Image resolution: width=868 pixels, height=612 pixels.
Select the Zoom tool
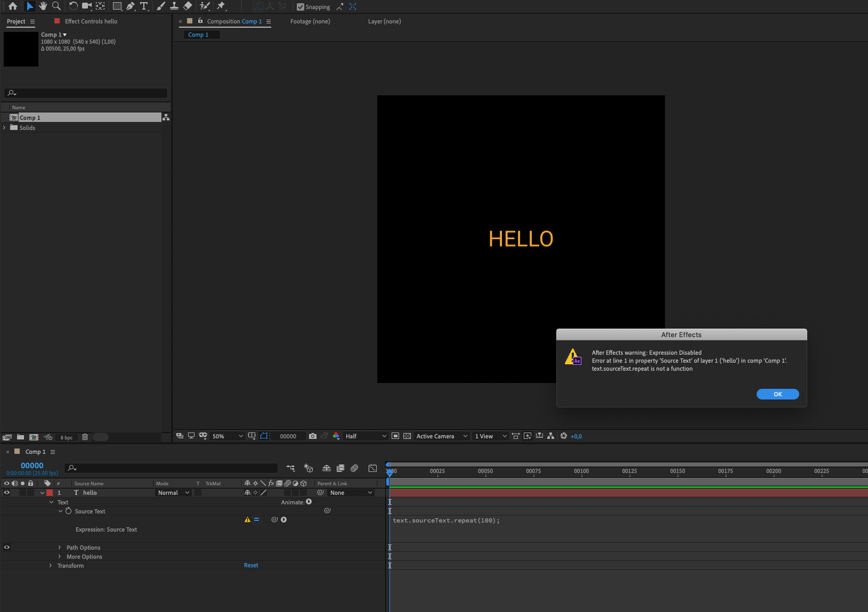pos(56,6)
